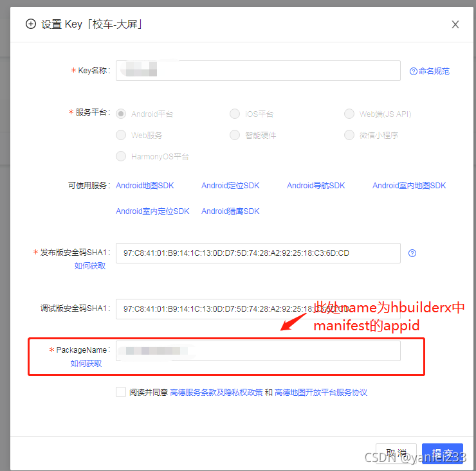Select the Web service radio button

pyautogui.click(x=121, y=135)
